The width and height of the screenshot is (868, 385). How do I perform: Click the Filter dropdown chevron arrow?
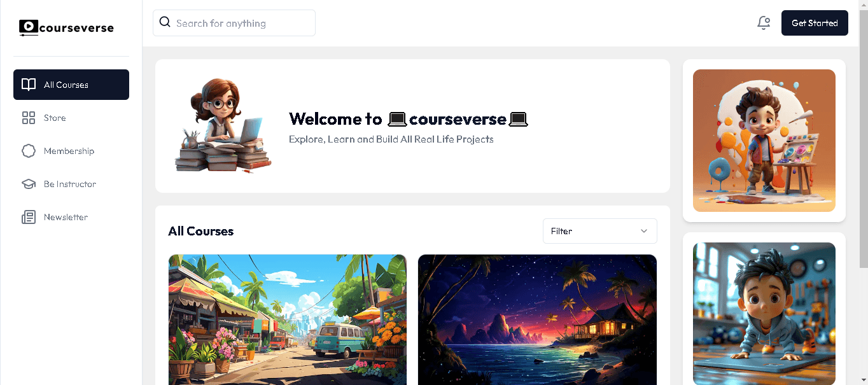click(x=644, y=231)
